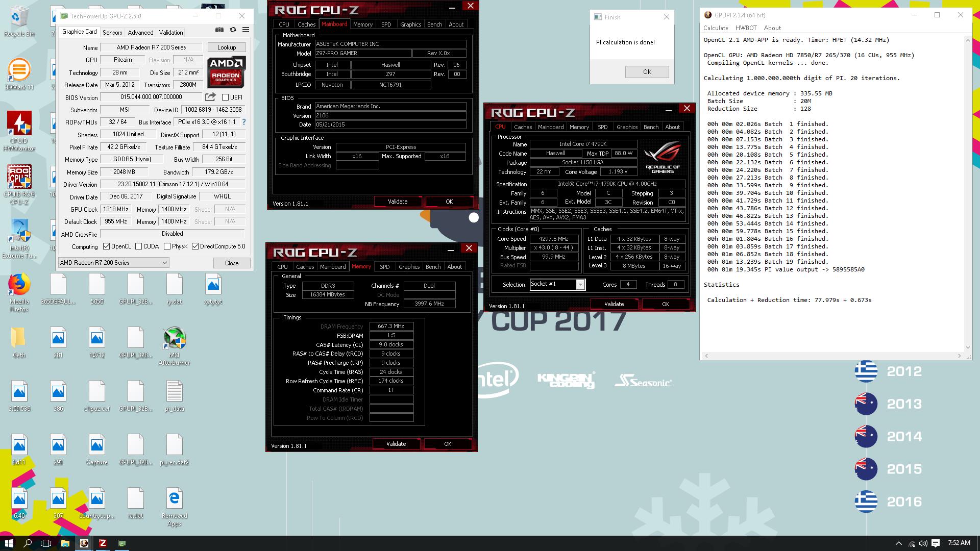Click the GPU-Z screenshot camera icon
980x551 pixels.
[x=219, y=30]
